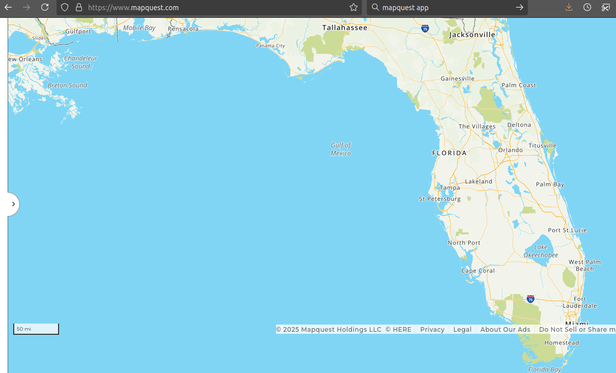Open the About Our Ads link
Screen dimensions: 616x373
[x=505, y=329]
